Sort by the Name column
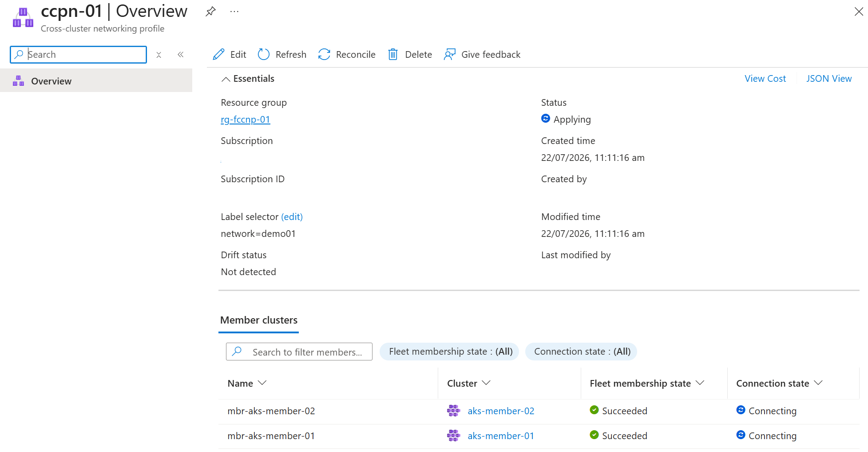 click(247, 383)
